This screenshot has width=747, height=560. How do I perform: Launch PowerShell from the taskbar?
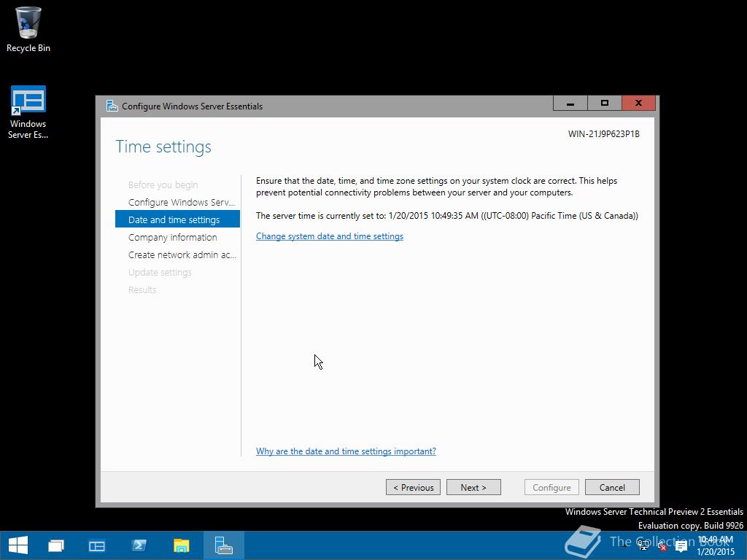139,545
